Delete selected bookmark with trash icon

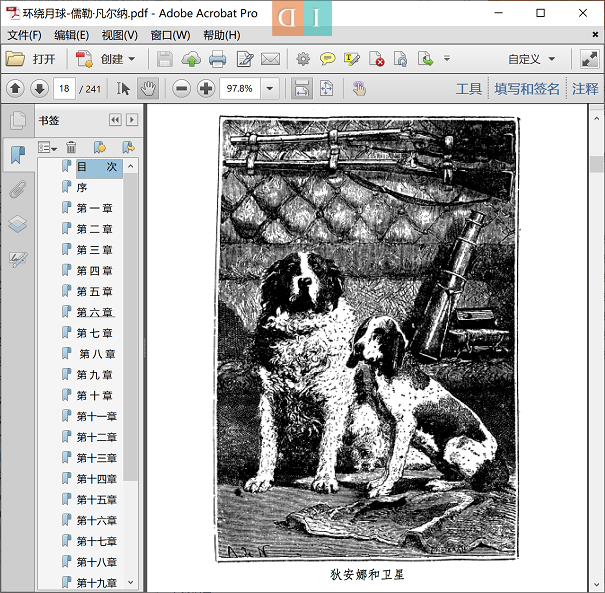(71, 147)
